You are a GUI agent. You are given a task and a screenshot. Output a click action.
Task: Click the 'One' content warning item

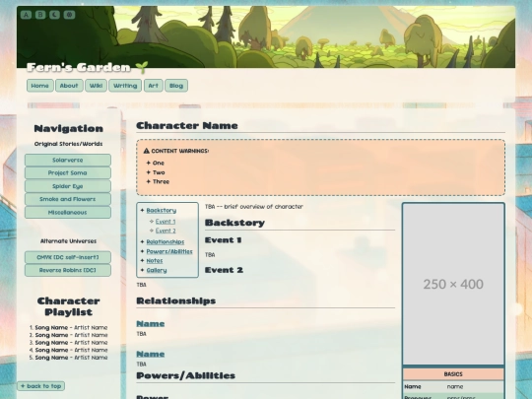pyautogui.click(x=159, y=163)
